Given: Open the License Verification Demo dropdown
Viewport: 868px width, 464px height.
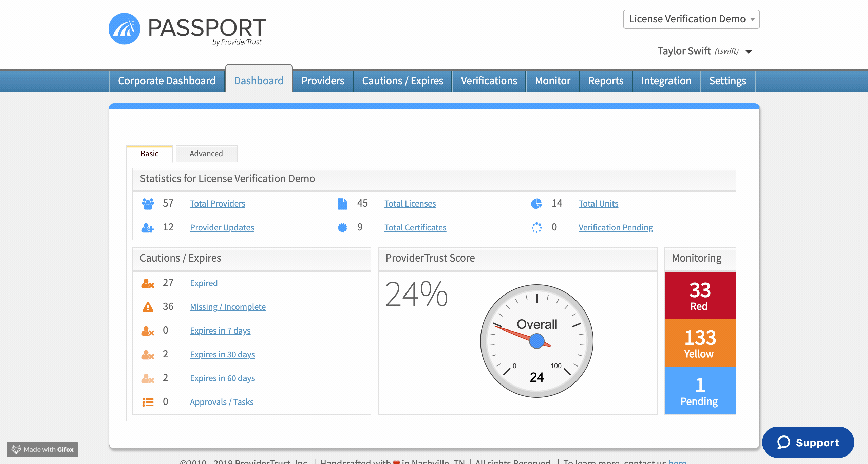Looking at the screenshot, I should (691, 19).
